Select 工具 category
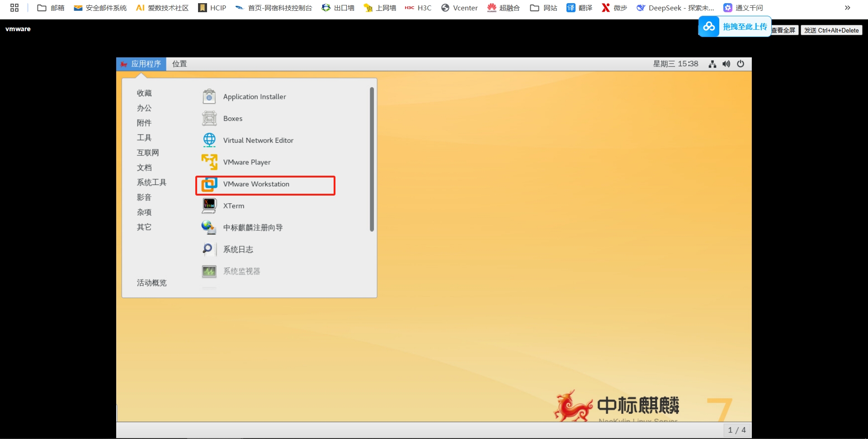Image resolution: width=868 pixels, height=439 pixels. point(144,138)
